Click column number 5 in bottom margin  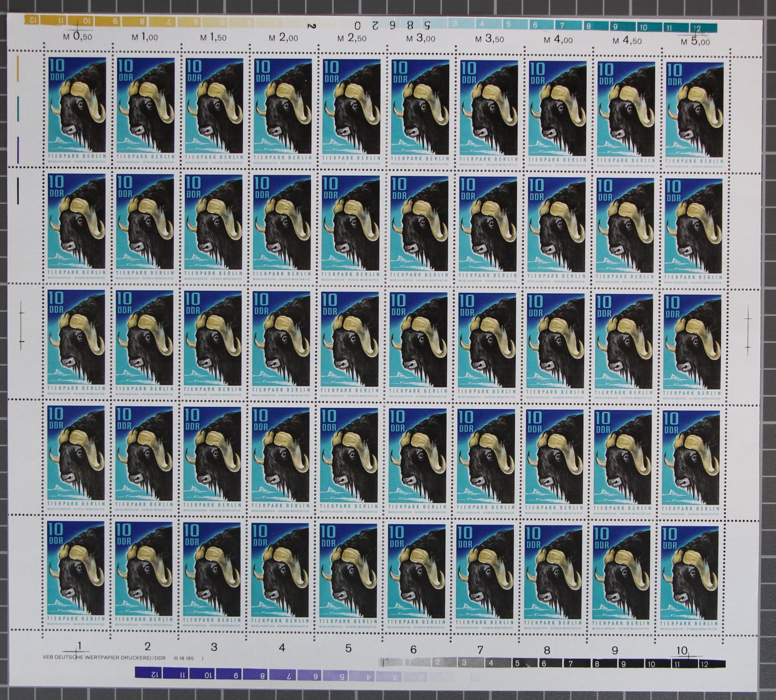tap(348, 648)
